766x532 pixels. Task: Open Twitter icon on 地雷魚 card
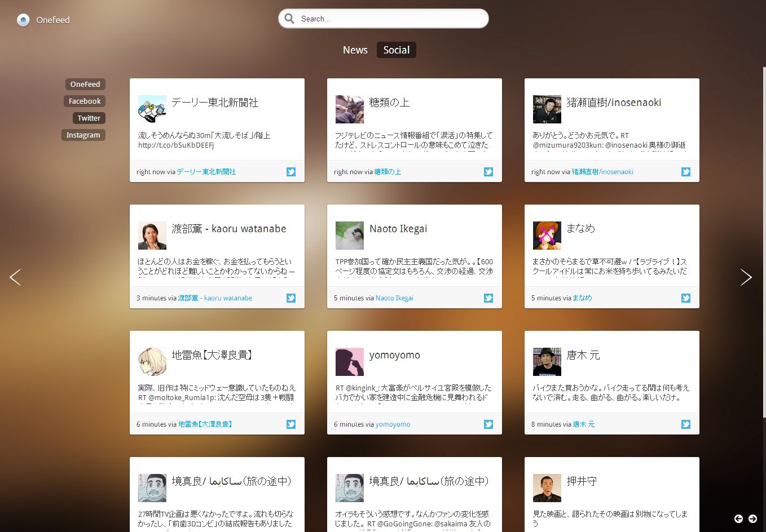tap(291, 424)
